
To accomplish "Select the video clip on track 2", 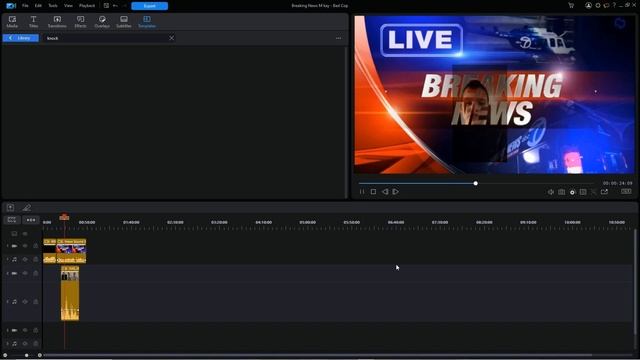I will (x=70, y=273).
